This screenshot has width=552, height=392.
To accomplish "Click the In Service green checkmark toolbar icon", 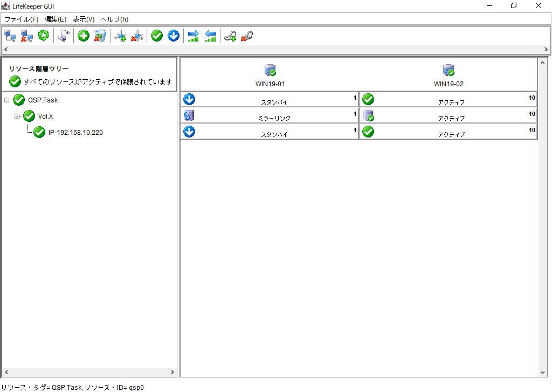I will coord(157,36).
